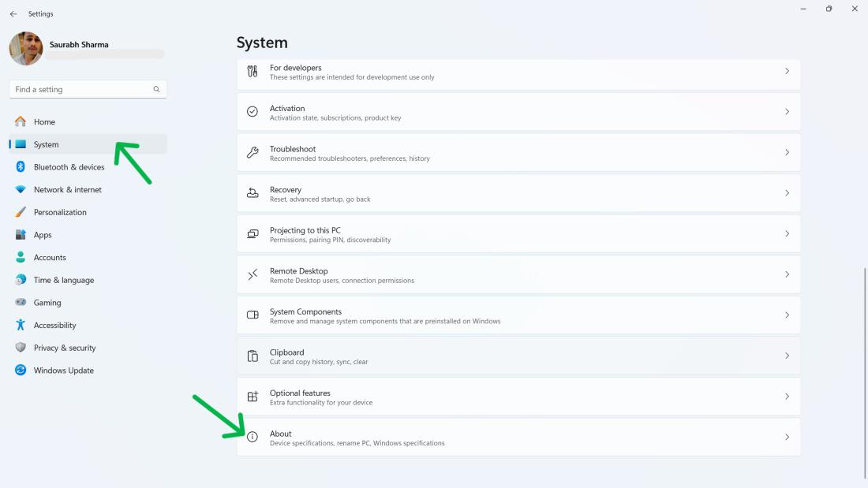Click the Saurabh Sharma profile picture
Screen dimensions: 868x488
pyautogui.click(x=26, y=48)
